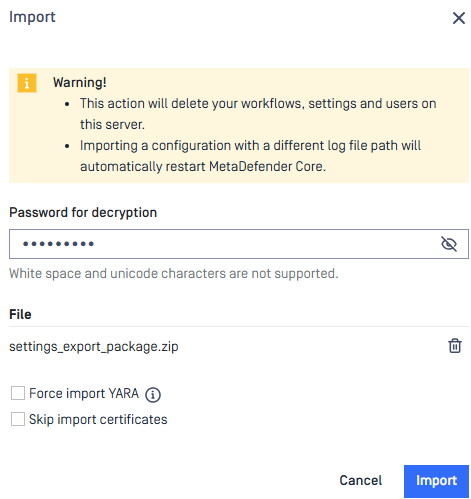
Task: Check the Skip import certificates box
Action: click(x=18, y=419)
